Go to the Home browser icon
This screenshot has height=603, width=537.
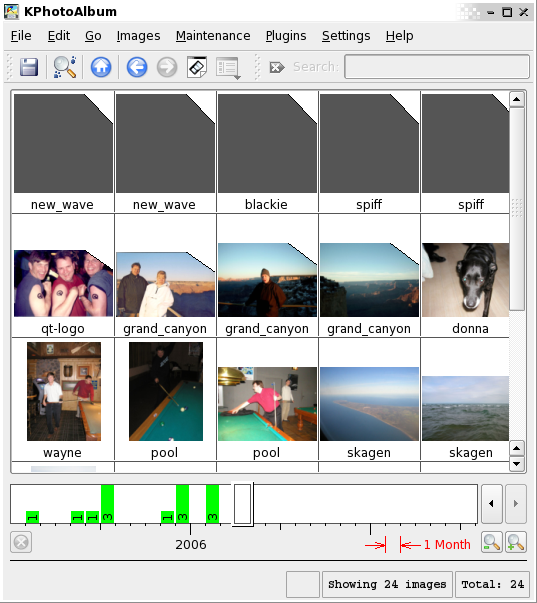[x=101, y=67]
